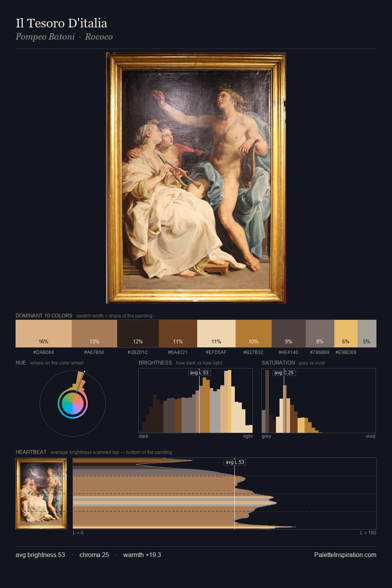Click the brightness histogram chart
The image size is (392, 588).
click(x=196, y=401)
